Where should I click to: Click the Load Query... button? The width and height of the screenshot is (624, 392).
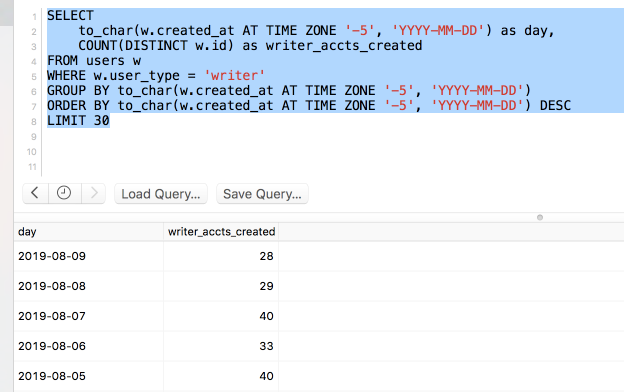(161, 194)
